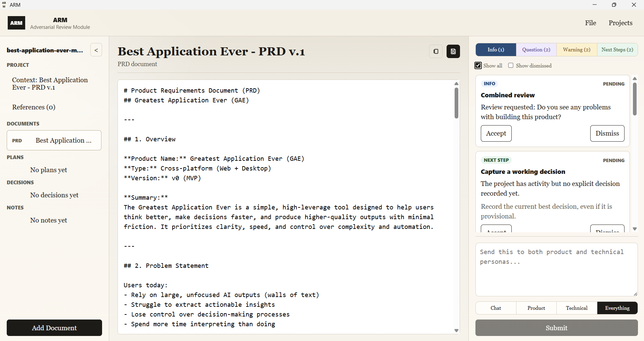Open the Projects menu
The image size is (644, 341).
click(x=620, y=23)
